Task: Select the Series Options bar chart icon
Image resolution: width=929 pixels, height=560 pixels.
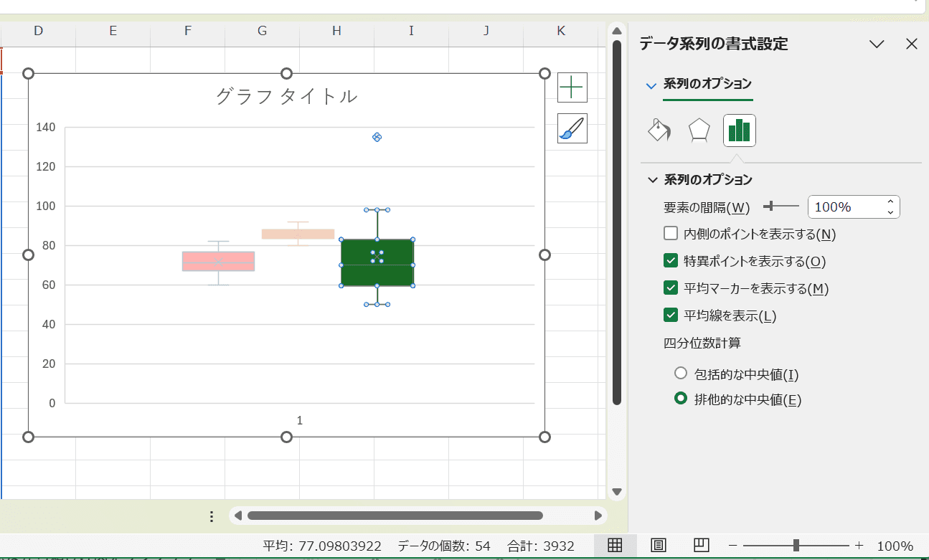Action: (x=739, y=130)
